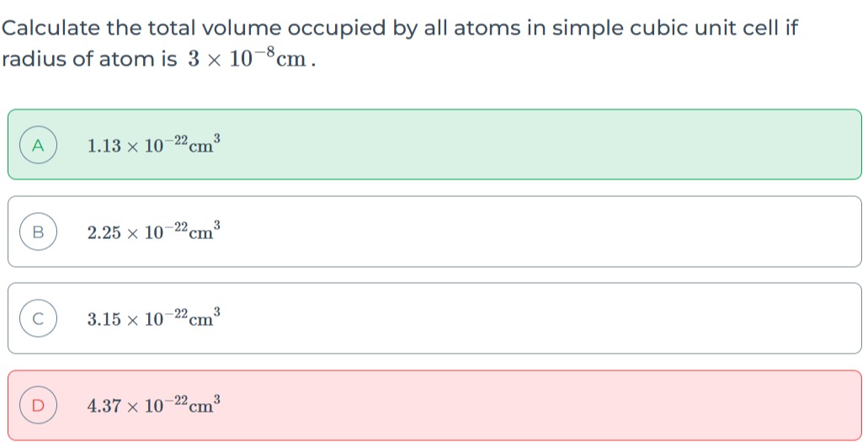Choose the green highlighted answer card A
The width and height of the screenshot is (868, 442).
point(434,145)
